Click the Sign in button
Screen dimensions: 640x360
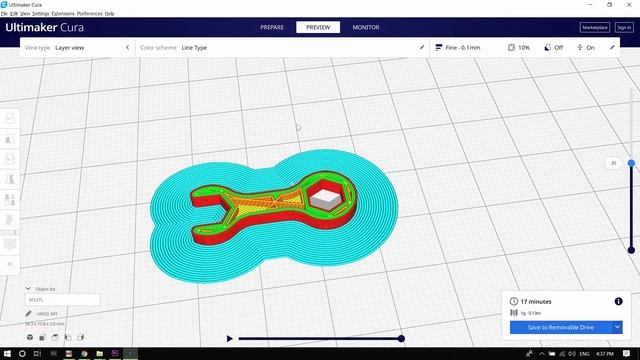(624, 27)
